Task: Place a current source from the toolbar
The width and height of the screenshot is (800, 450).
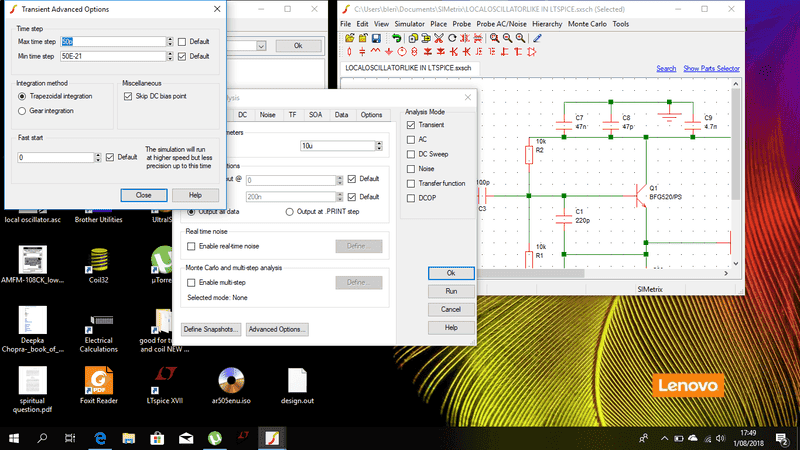Action: [x=414, y=52]
